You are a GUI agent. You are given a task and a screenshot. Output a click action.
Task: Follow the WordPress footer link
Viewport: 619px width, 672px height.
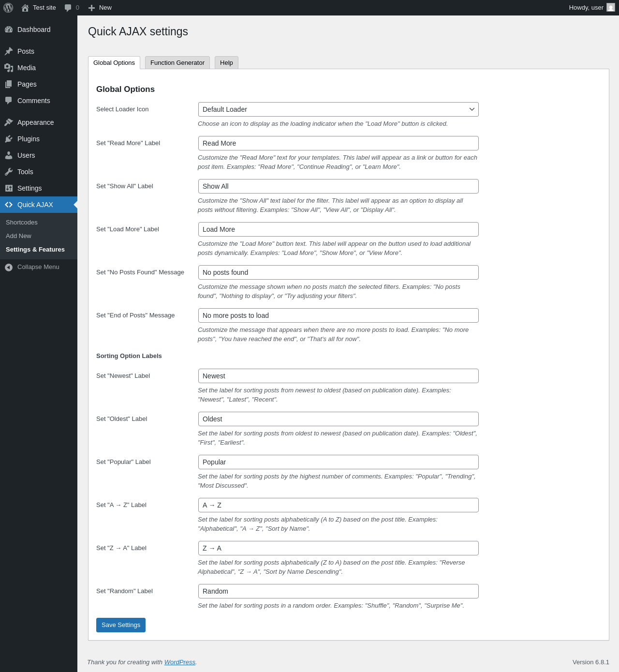[x=180, y=662]
